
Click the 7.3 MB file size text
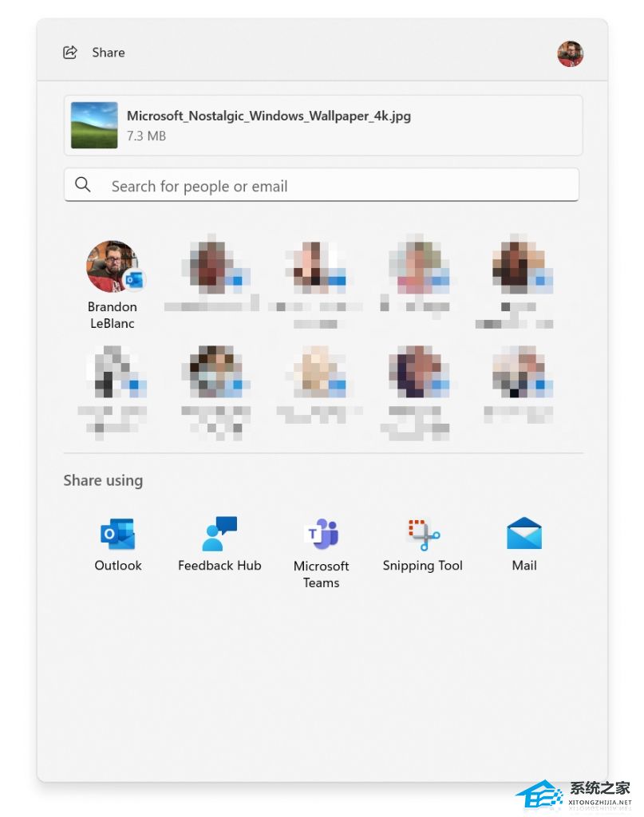click(x=146, y=136)
